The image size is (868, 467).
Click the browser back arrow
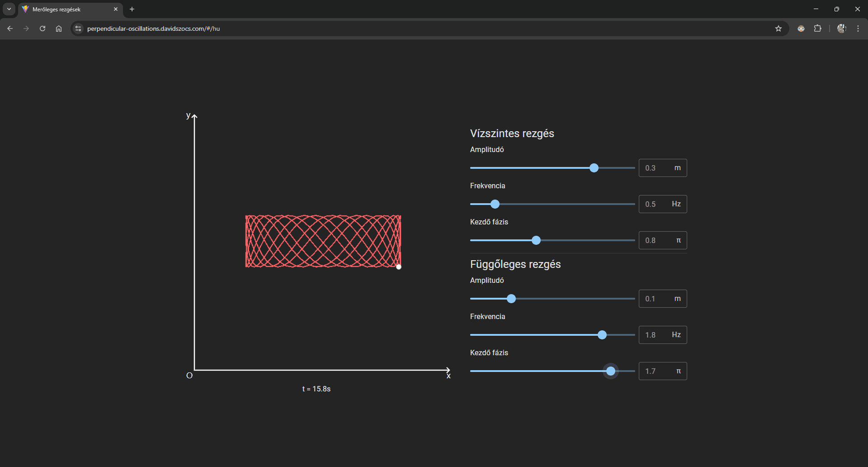(x=10, y=29)
